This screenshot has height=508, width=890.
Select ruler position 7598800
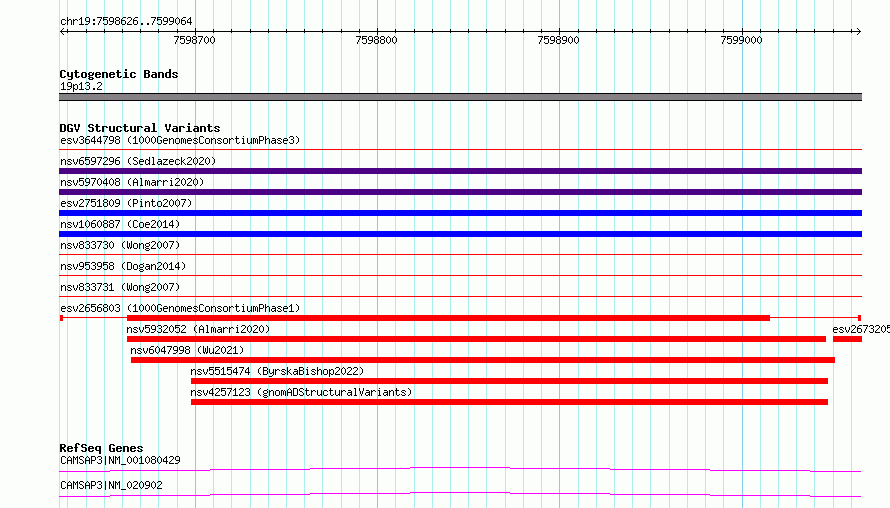point(376,40)
